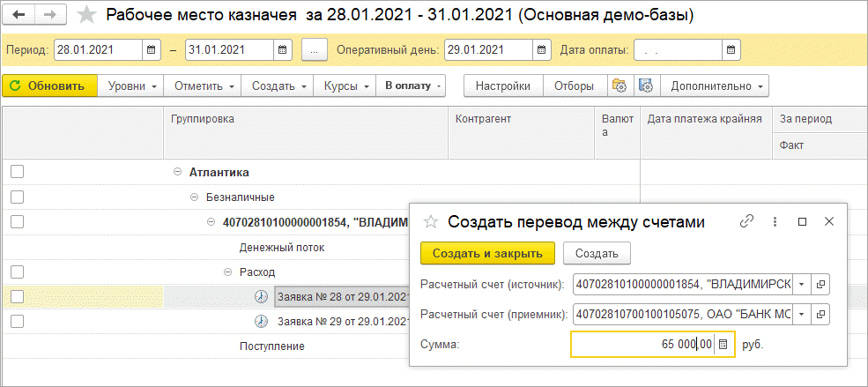Open calendar picker for period start date
Screen dimensions: 868x387
[152, 49]
